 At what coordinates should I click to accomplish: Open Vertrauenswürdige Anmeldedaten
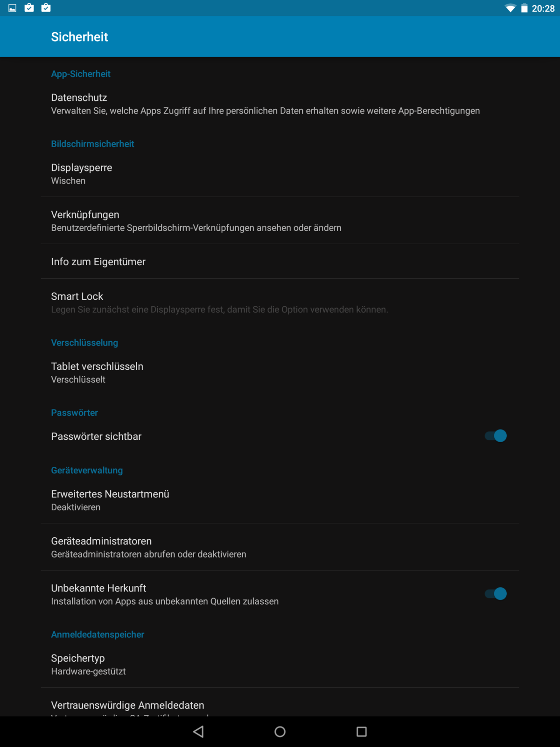127,705
